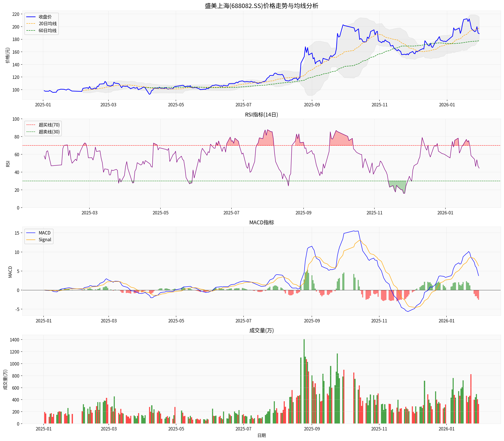Click the Signal legend entry
The image size is (504, 441).
[45, 240]
